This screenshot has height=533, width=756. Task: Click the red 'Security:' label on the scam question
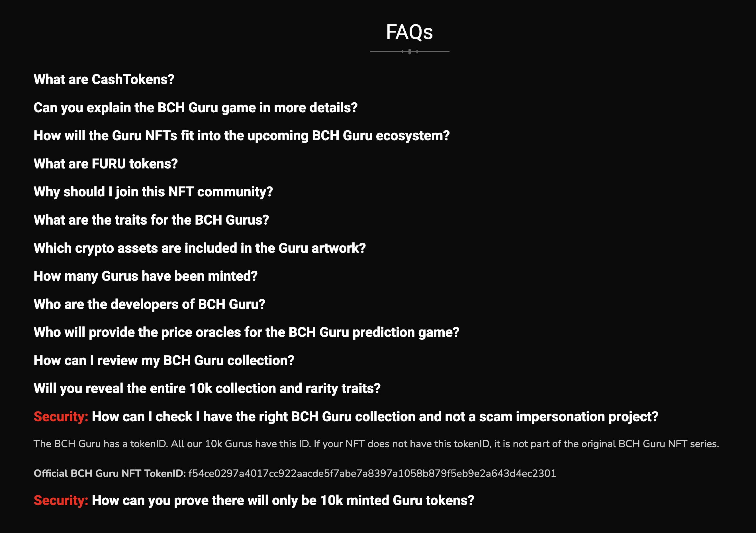click(61, 417)
